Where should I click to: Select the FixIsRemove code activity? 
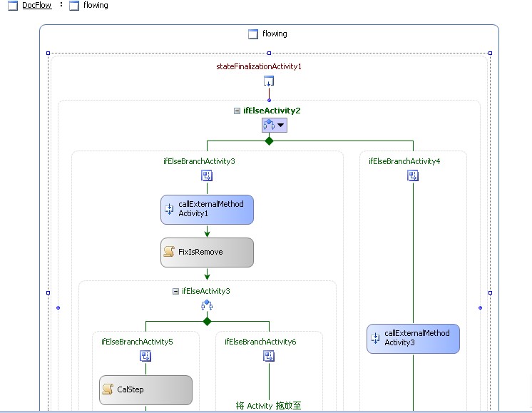click(207, 253)
